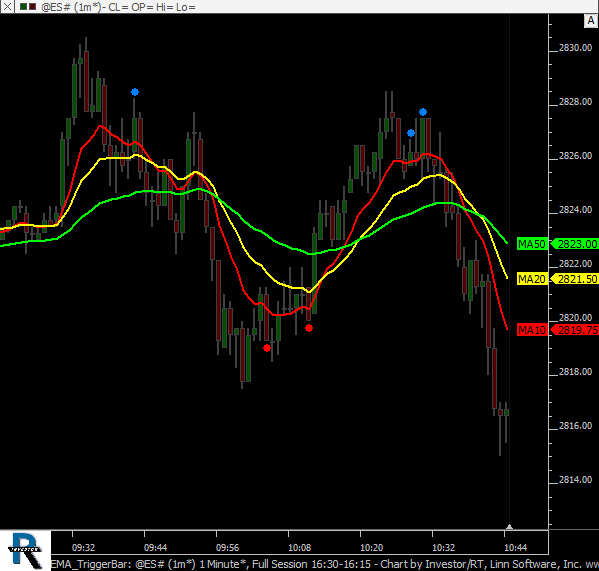Click the 10:08 time axis label
The height and width of the screenshot is (571, 599).
click(300, 548)
